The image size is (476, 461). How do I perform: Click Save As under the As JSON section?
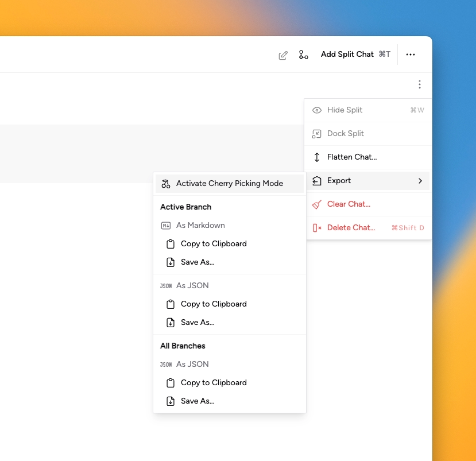[x=198, y=322]
